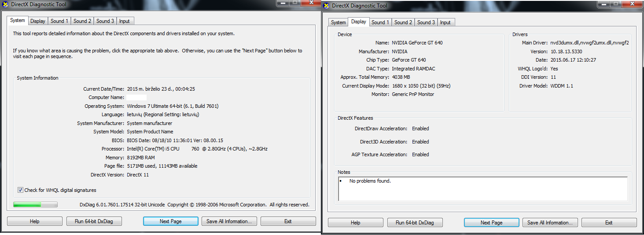This screenshot has height=235, width=644.
Task: Click the green loading progress bar
Action: click(35, 205)
